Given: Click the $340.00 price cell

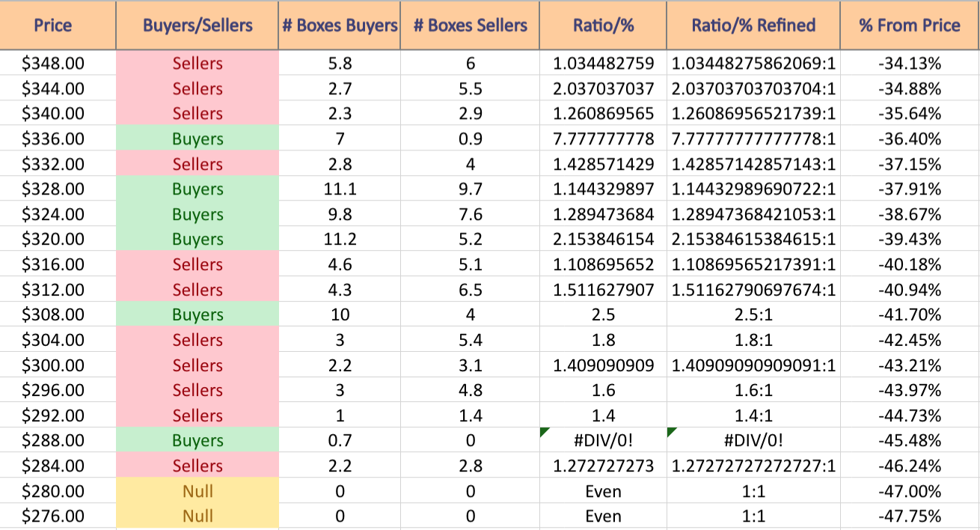Looking at the screenshot, I should point(58,114).
